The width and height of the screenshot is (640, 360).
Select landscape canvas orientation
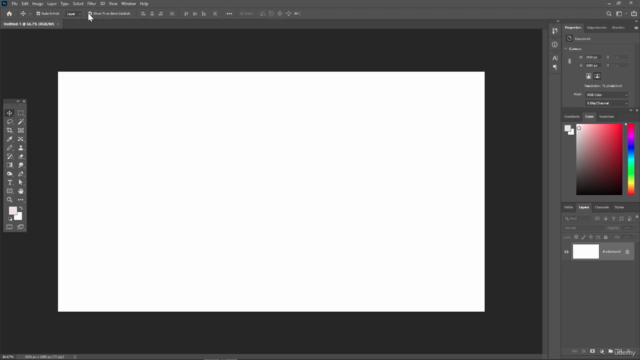(597, 76)
